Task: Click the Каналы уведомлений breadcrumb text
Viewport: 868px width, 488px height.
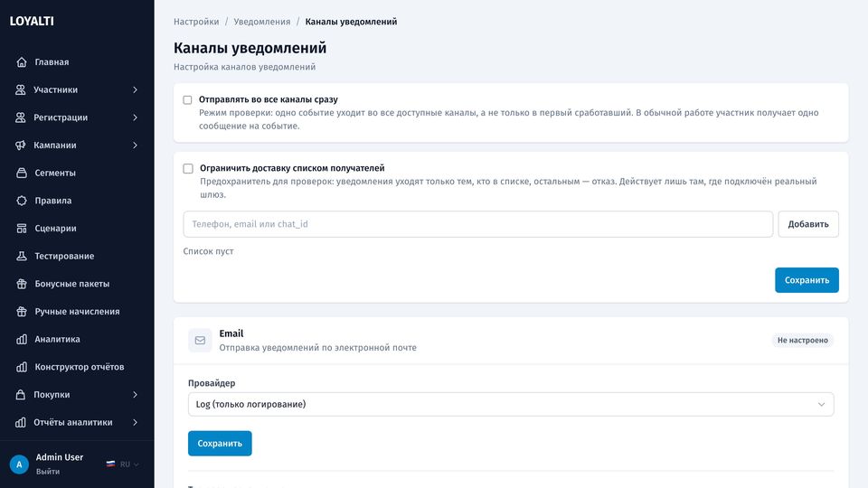Action: click(x=351, y=22)
